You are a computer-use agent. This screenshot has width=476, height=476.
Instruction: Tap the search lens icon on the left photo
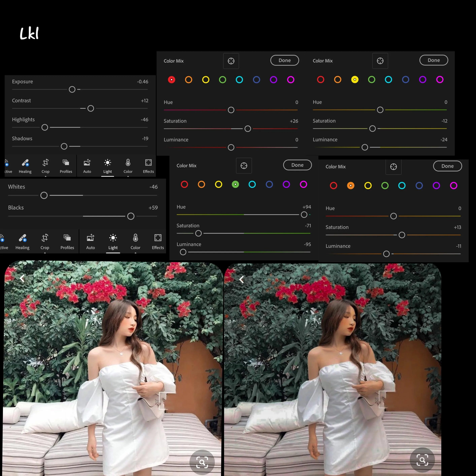pyautogui.click(x=202, y=462)
